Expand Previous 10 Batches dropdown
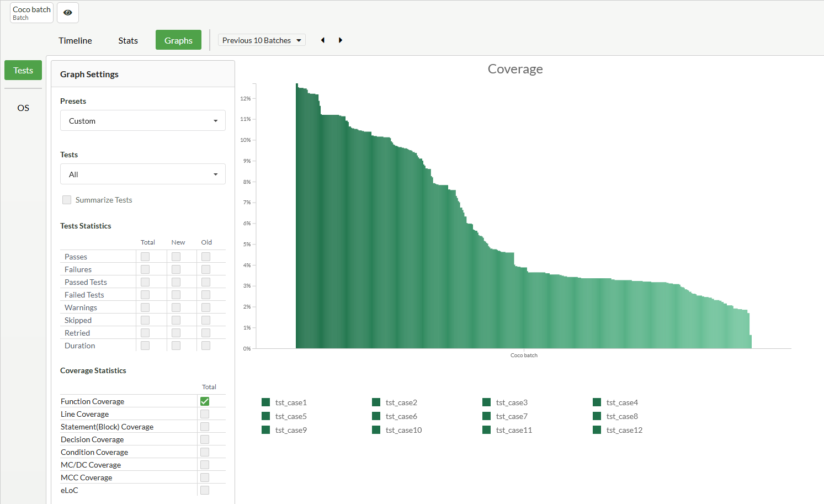Viewport: 824px width, 504px height. (262, 40)
